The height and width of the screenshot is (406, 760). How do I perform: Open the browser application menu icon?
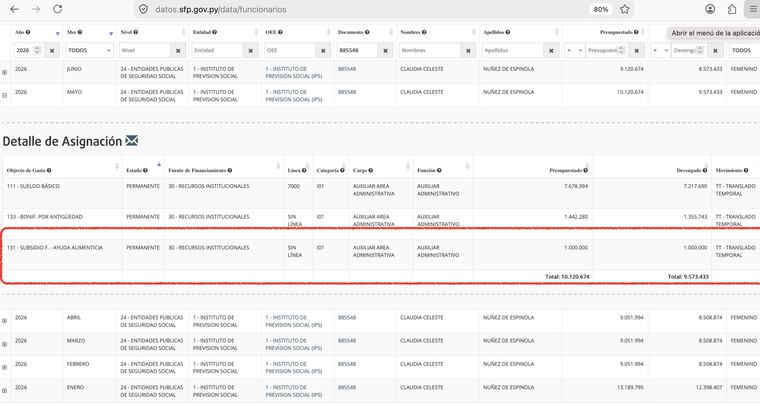pos(753,9)
